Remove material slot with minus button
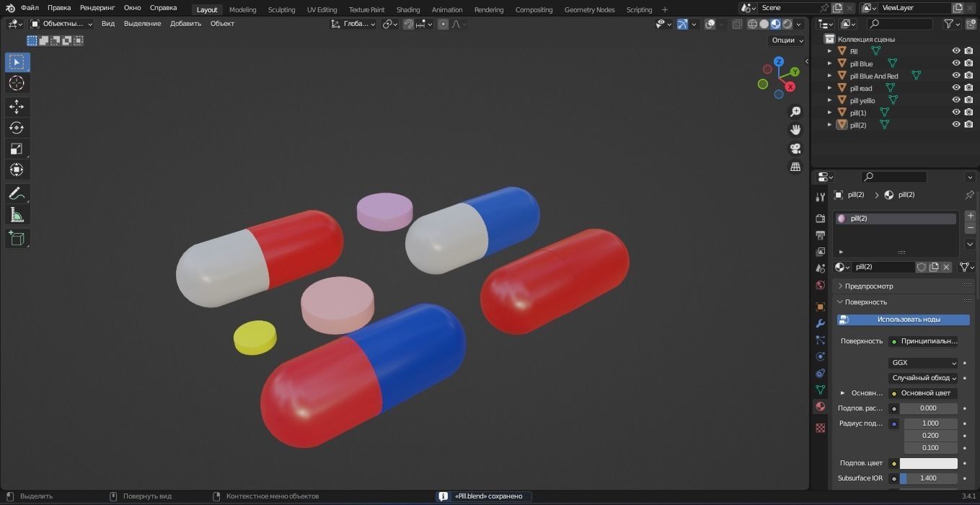Screen dimensions: 980x505 tap(970, 228)
